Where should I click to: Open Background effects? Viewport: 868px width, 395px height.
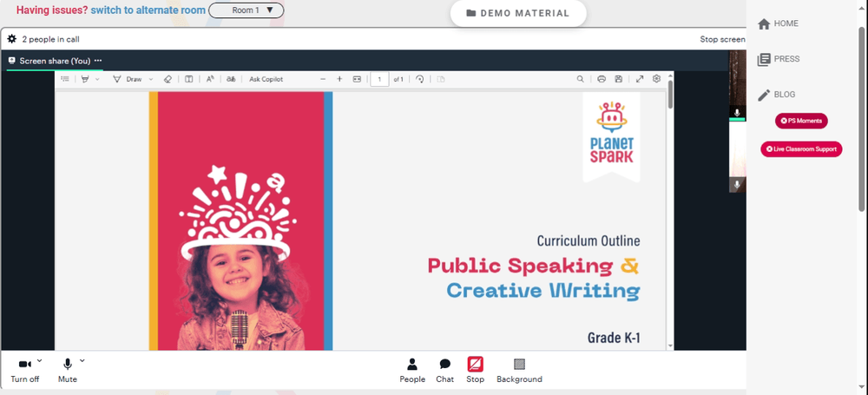(x=519, y=371)
